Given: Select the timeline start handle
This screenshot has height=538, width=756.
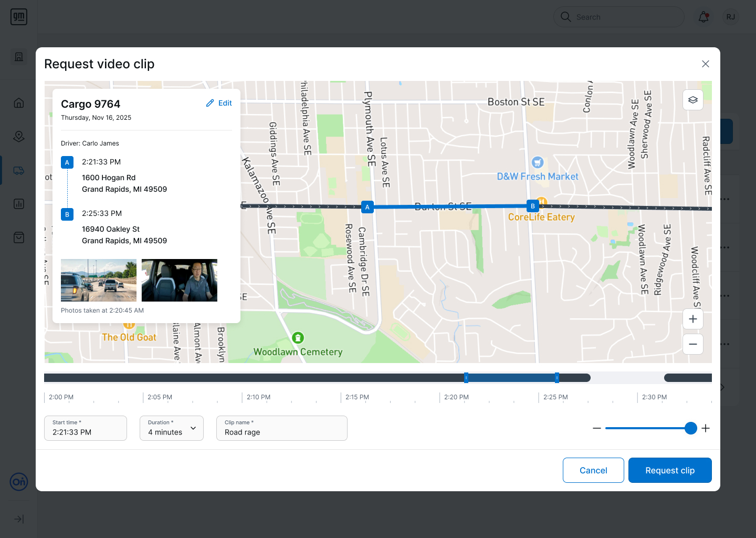Looking at the screenshot, I should [x=466, y=378].
